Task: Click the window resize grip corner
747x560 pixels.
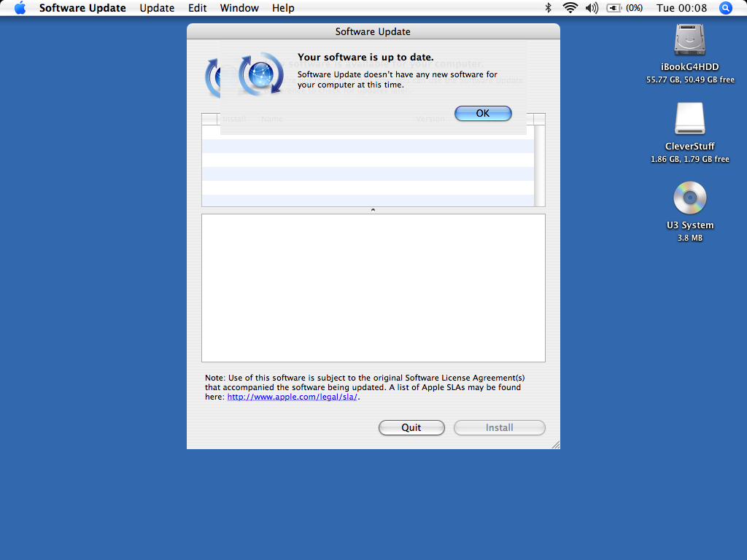Action: click(x=555, y=445)
